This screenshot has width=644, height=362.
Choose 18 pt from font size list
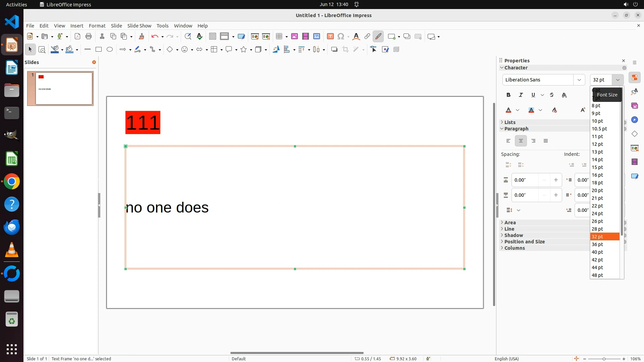click(597, 183)
